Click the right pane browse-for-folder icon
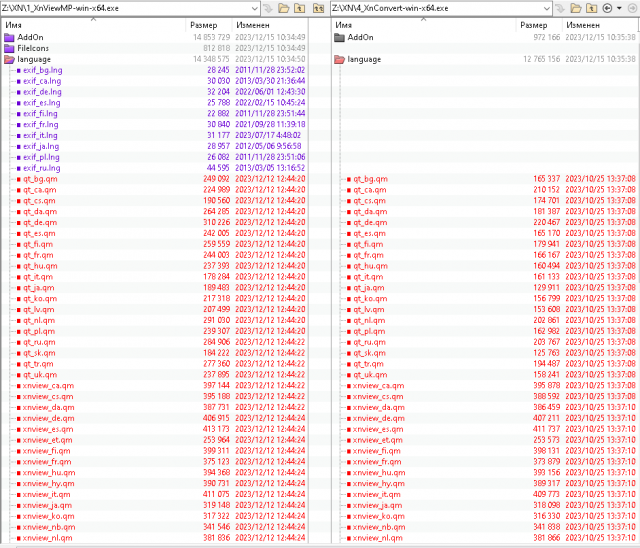640x548 pixels. 576,8
